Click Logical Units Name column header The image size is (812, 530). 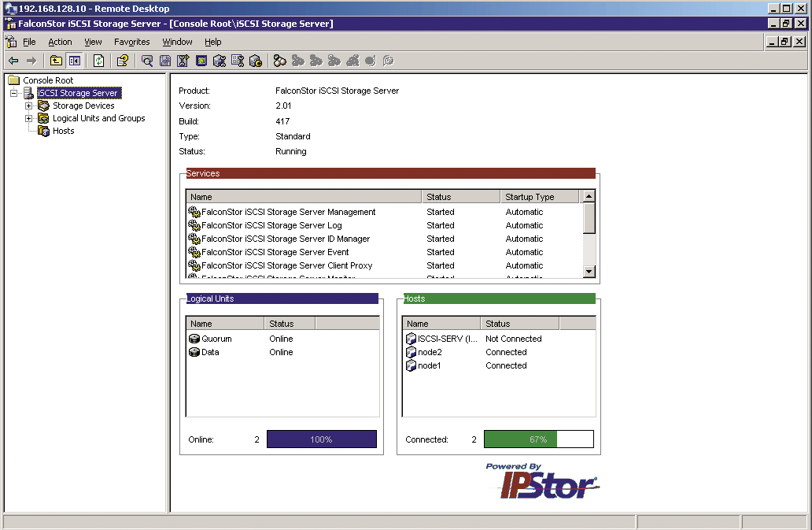225,324
